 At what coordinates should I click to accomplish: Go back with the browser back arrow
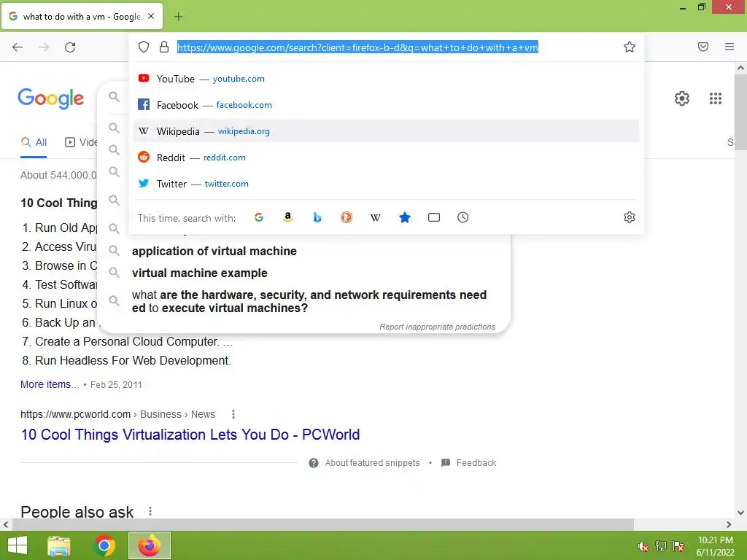tap(18, 47)
